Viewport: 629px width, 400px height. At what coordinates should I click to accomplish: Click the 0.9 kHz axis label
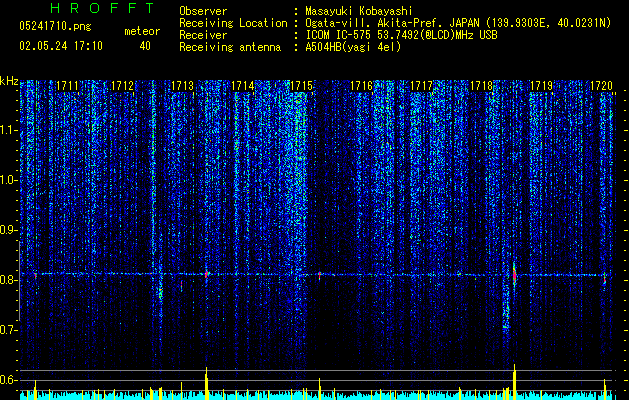(x=9, y=230)
